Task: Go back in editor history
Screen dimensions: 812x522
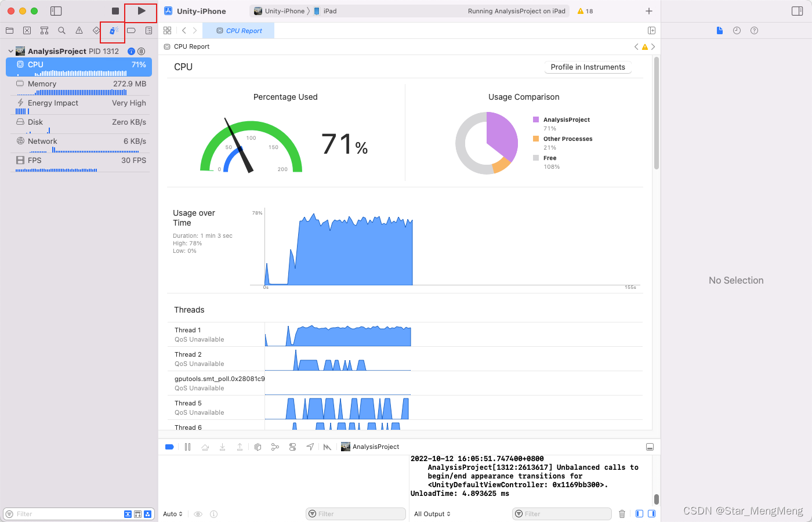Action: (184, 31)
